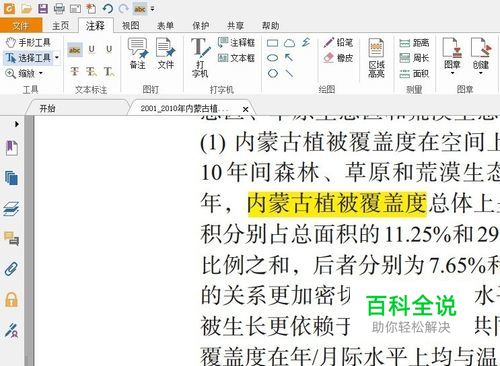
Task: Open the comments panel
Action: 12,239
